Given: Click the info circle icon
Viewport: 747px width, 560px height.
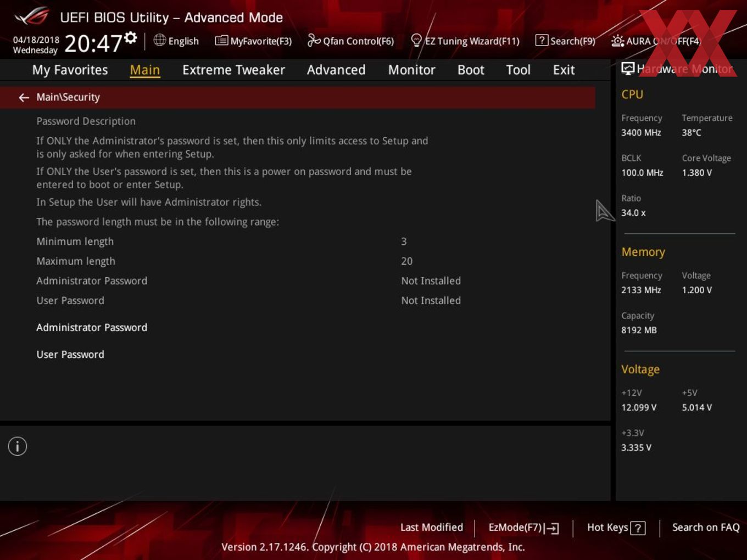Looking at the screenshot, I should (18, 446).
